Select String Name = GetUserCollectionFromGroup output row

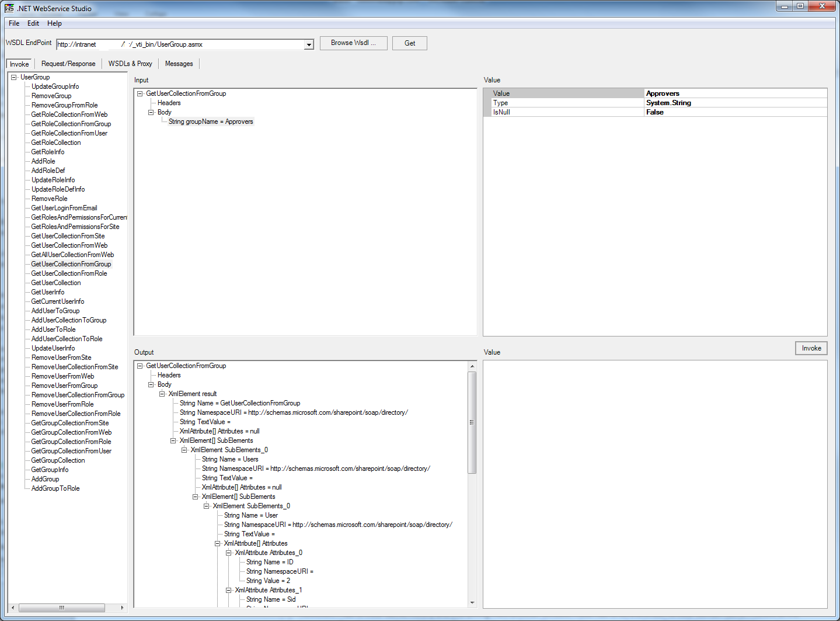click(x=240, y=403)
